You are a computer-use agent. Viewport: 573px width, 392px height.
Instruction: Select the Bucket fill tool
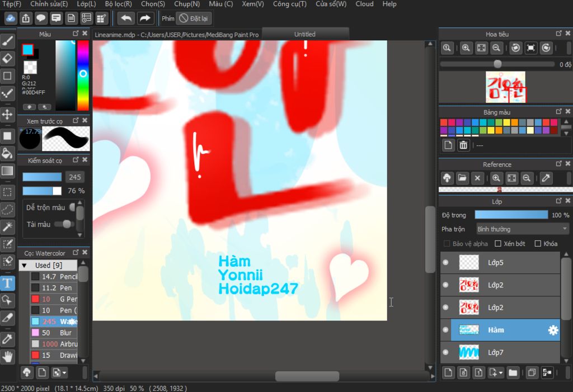pos(7,153)
